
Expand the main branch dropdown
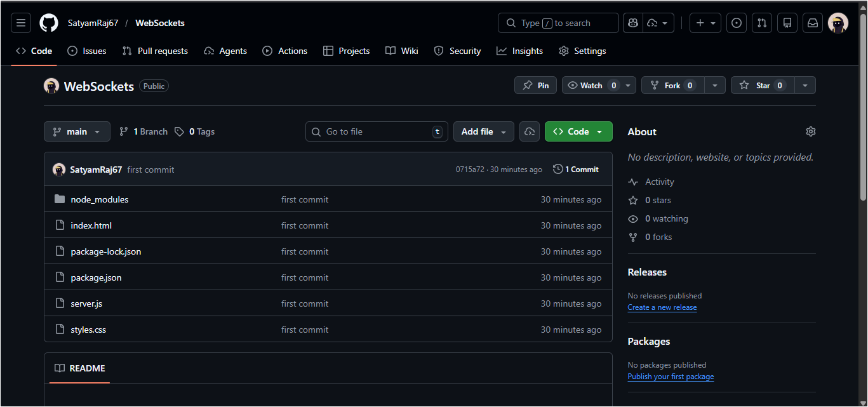click(x=77, y=131)
